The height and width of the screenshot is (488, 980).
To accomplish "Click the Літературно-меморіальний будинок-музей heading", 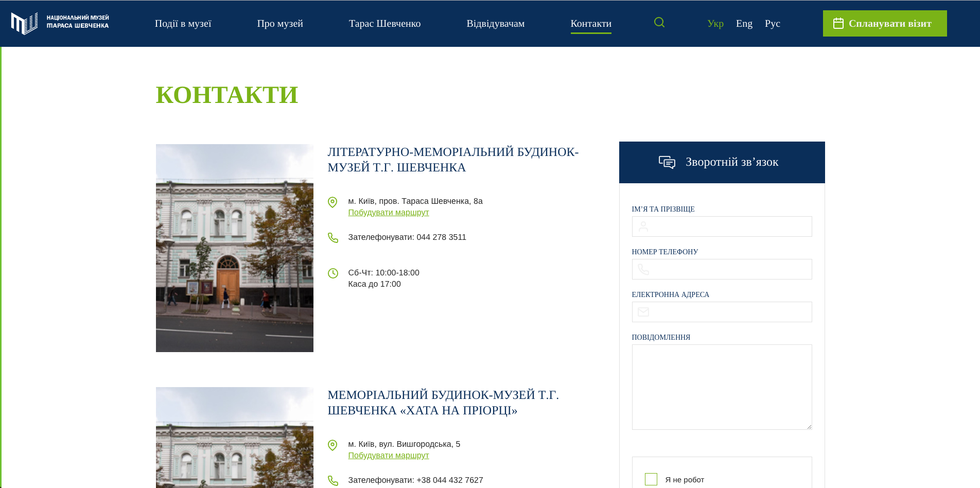I will pyautogui.click(x=453, y=160).
